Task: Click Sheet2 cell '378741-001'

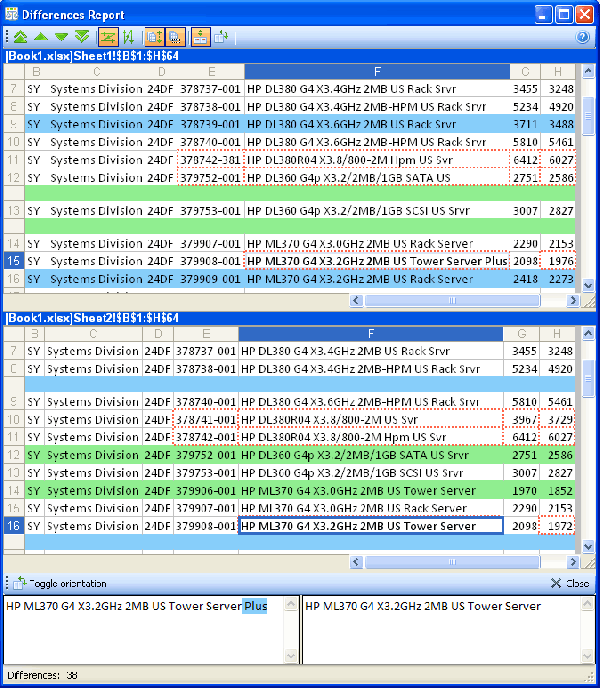Action: click(206, 419)
